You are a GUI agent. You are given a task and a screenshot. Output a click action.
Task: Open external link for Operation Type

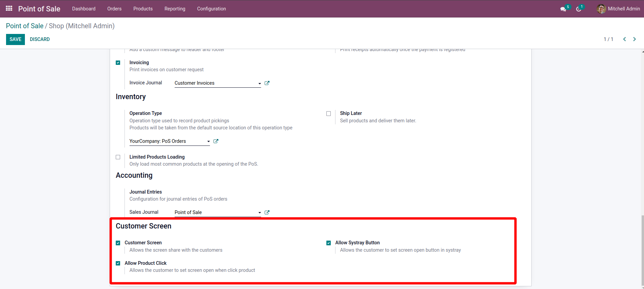pyautogui.click(x=216, y=141)
